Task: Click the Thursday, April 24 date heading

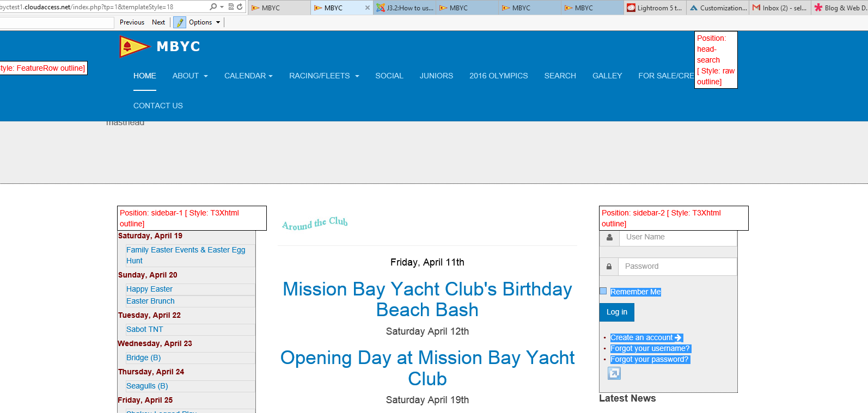Action: (151, 372)
